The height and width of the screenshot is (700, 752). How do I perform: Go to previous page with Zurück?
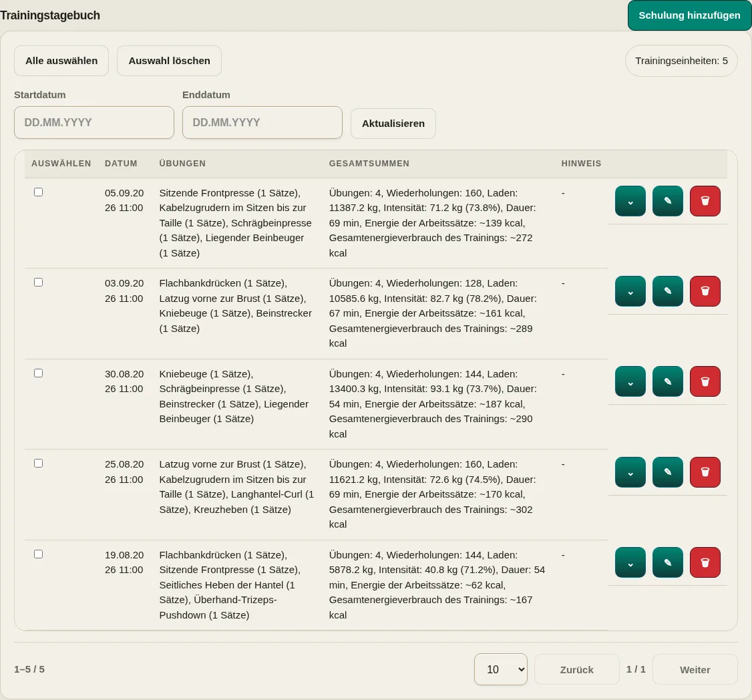coord(577,669)
